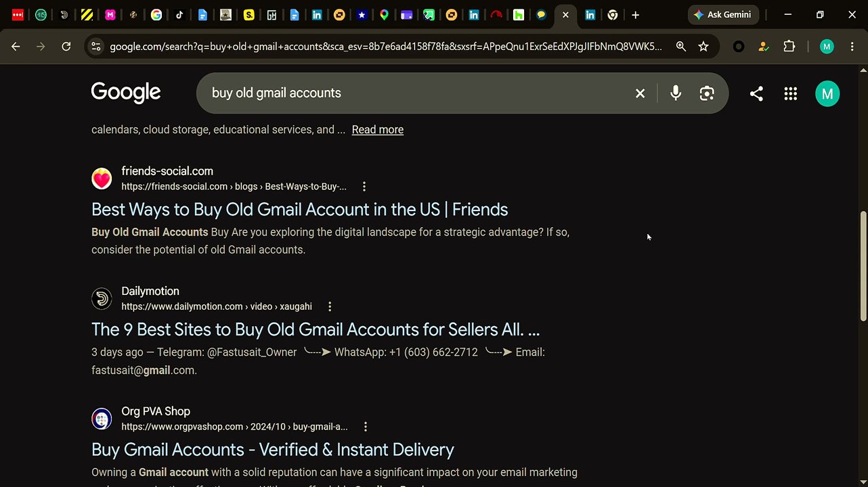Screen dimensions: 868x487
Task: Click the friends-social.com heart favicon
Action: coord(102,179)
